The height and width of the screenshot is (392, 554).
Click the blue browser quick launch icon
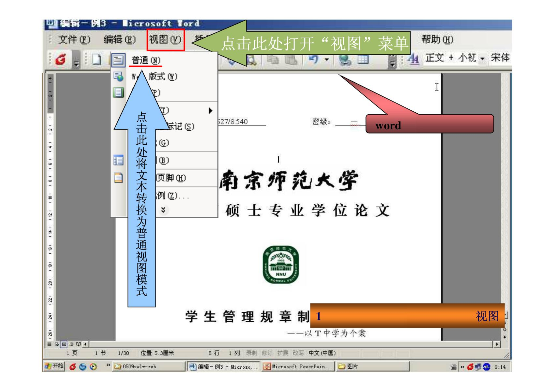[x=83, y=367]
